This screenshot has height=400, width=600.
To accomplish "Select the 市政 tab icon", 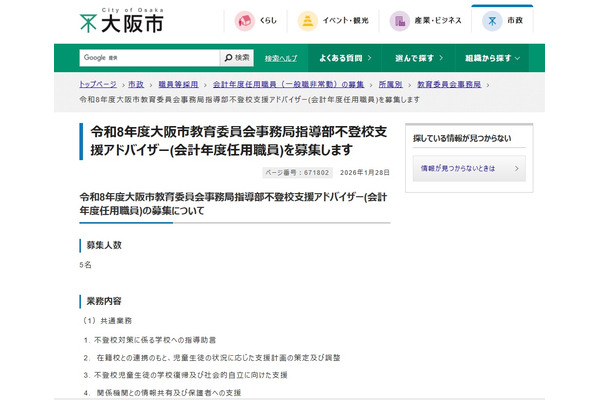I will 492,21.
